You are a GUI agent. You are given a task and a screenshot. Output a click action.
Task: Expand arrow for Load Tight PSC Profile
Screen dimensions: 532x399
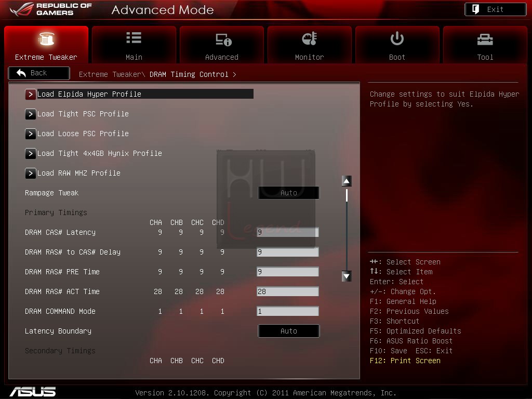coord(30,114)
